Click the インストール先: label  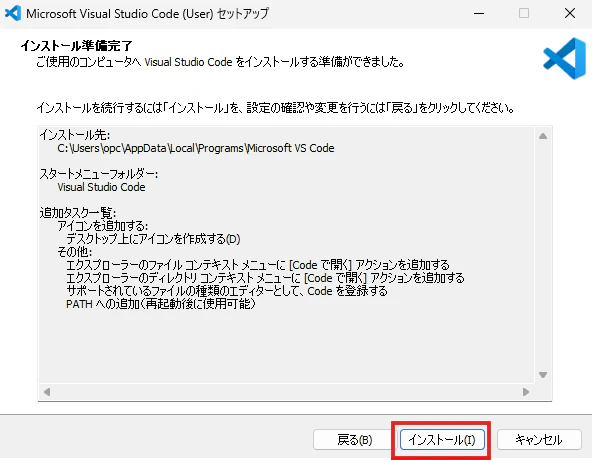point(75,135)
